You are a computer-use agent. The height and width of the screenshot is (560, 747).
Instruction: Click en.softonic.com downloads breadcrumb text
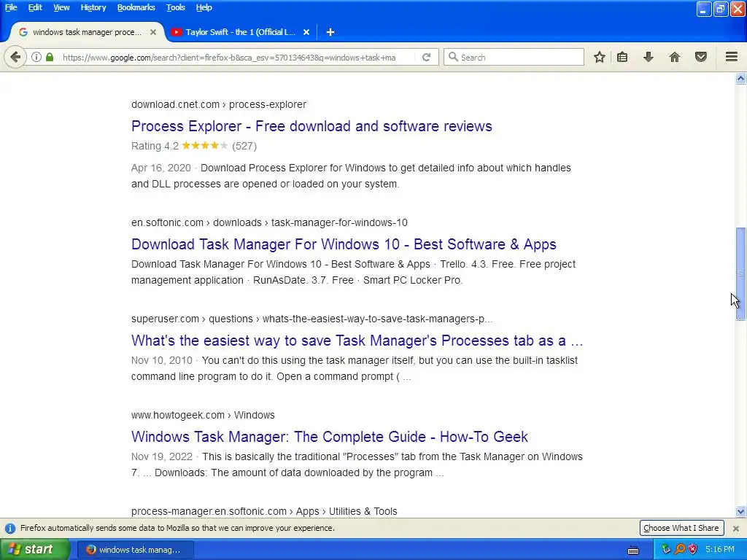[269, 222]
